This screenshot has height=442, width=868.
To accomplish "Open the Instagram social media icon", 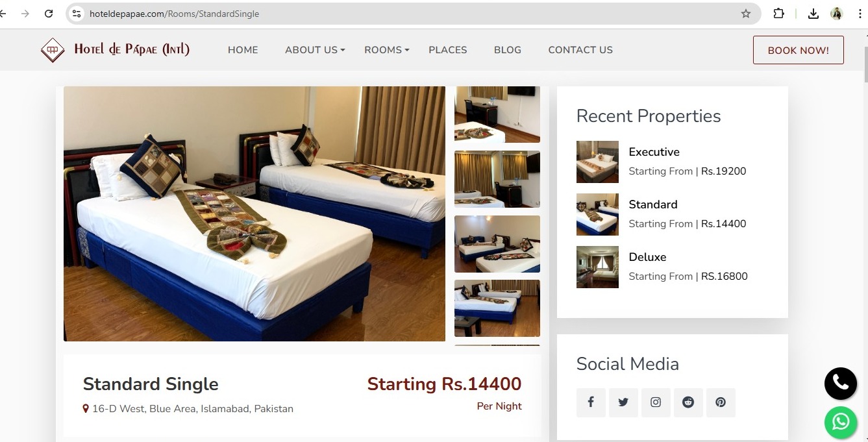I will [x=656, y=402].
